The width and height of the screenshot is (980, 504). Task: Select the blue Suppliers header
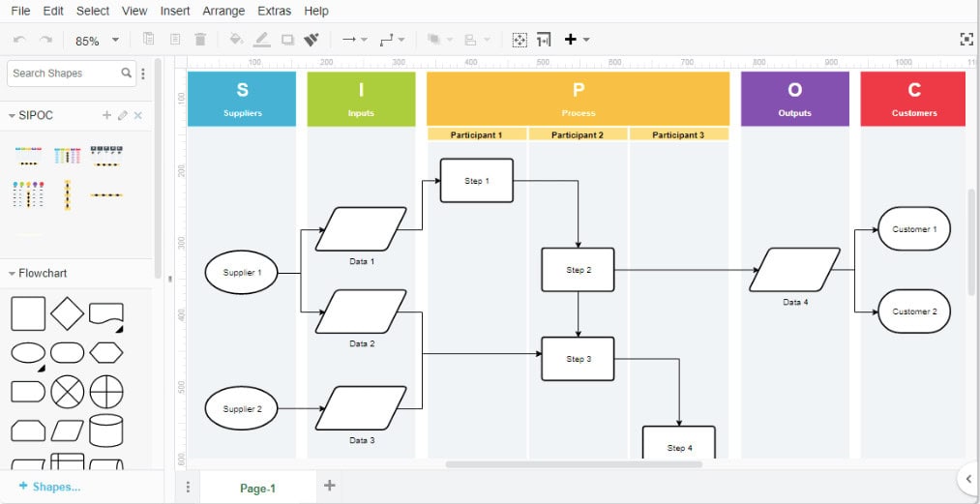[x=242, y=99]
